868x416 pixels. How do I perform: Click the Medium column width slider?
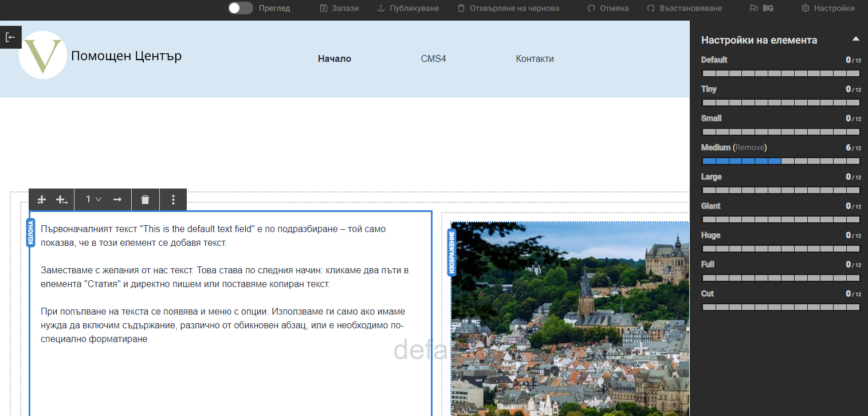coord(781,161)
